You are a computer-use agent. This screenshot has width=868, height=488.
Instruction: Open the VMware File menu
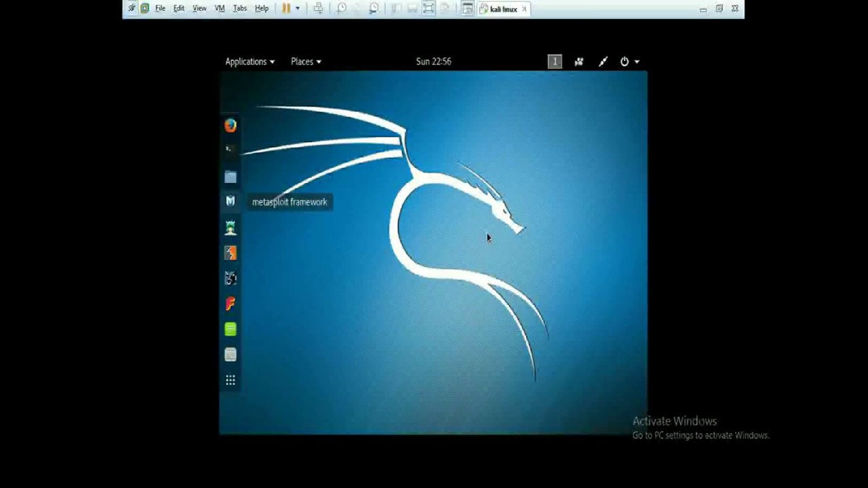[160, 9]
